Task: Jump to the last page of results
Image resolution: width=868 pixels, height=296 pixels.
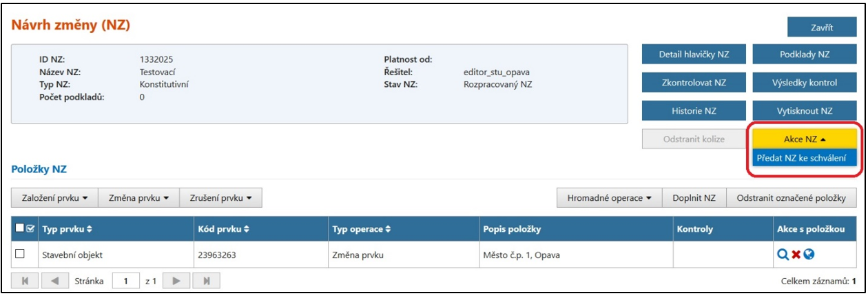Action: tap(206, 282)
